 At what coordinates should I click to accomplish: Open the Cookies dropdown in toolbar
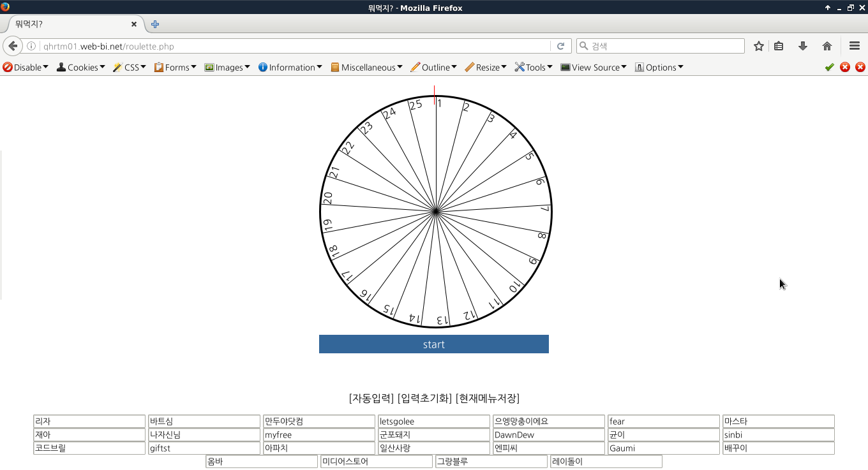tap(82, 67)
